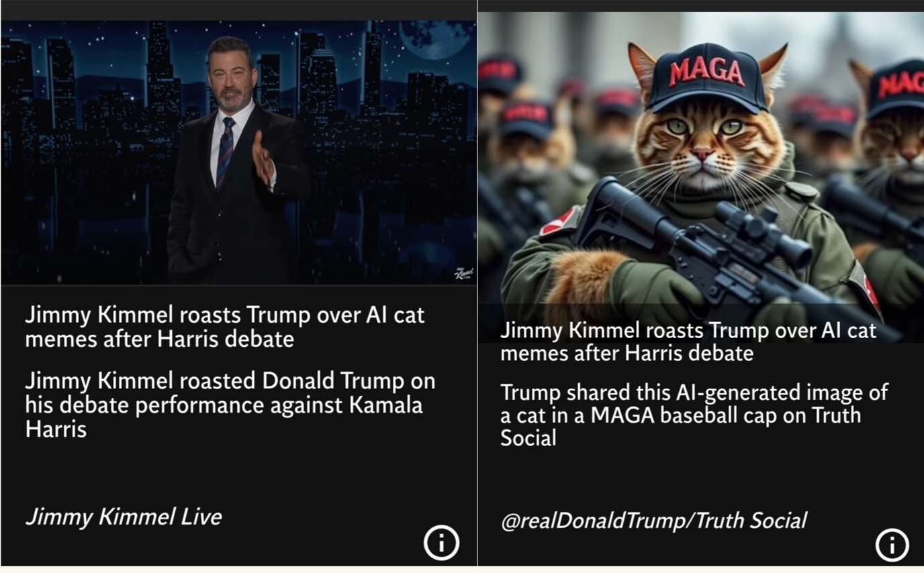The width and height of the screenshot is (924, 573).
Task: Select the right slide headline about AI cat memes
Action: (688, 342)
